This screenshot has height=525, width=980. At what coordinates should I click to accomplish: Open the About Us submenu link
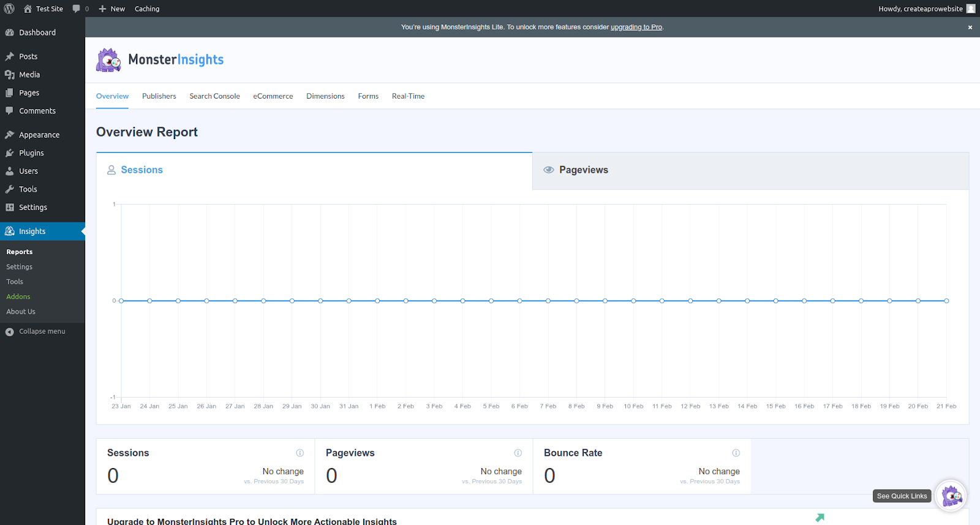click(21, 312)
